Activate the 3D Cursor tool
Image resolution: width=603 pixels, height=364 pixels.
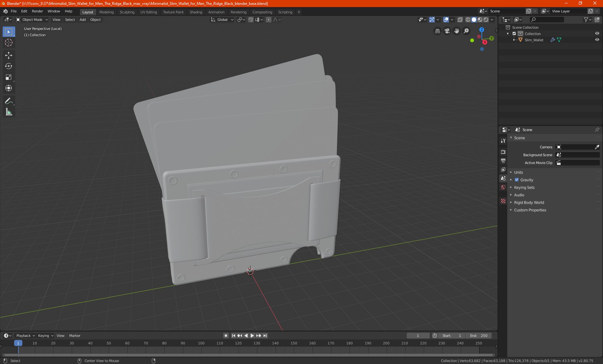[x=9, y=42]
